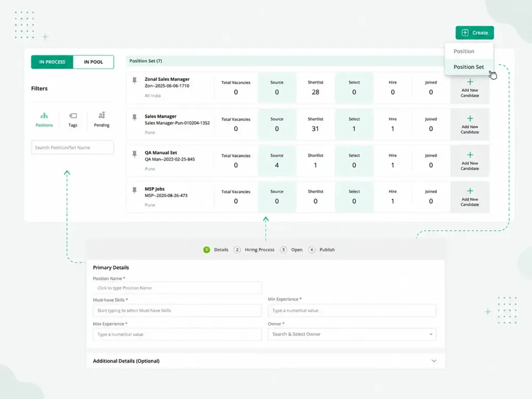
Task: Click the Pending filter icon
Action: pyautogui.click(x=102, y=115)
